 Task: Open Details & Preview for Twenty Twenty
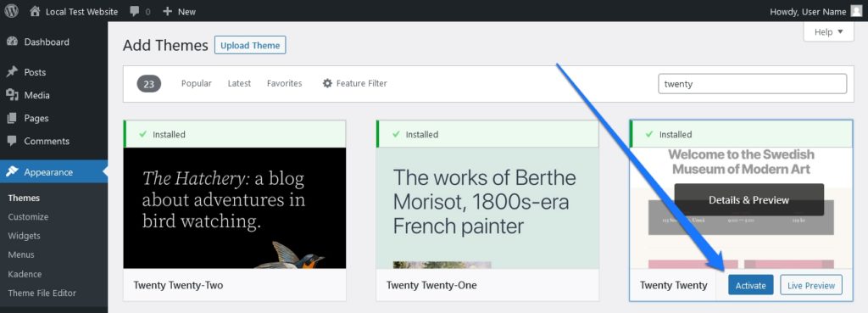click(749, 200)
